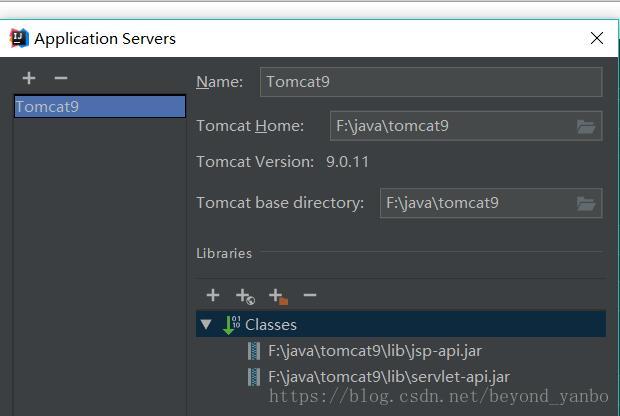Add a library from URL
Image resolution: width=620 pixels, height=416 pixels.
(245, 296)
